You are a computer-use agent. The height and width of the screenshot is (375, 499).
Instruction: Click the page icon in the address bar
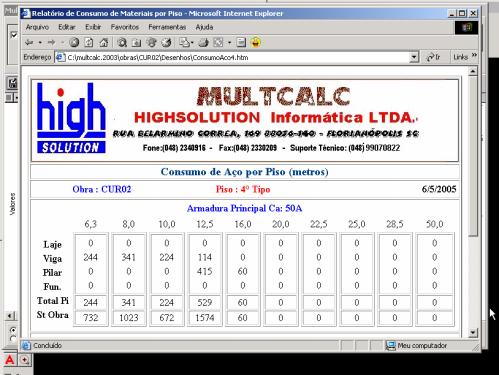point(60,57)
